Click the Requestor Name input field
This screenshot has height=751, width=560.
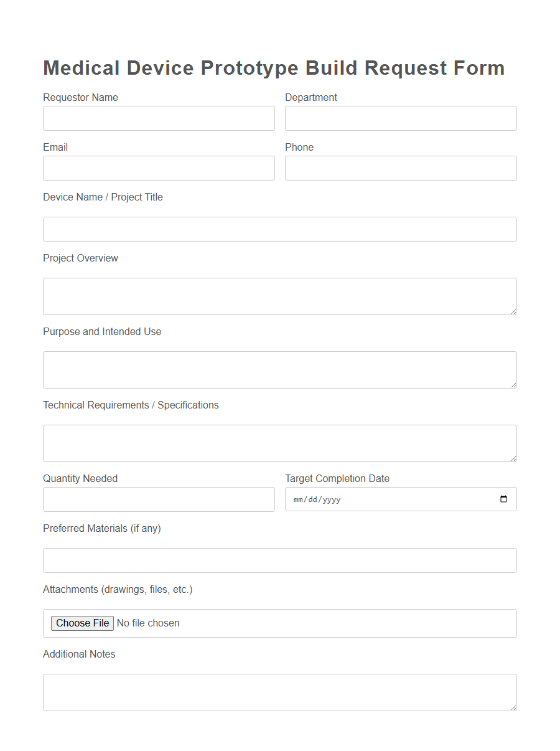point(159,118)
